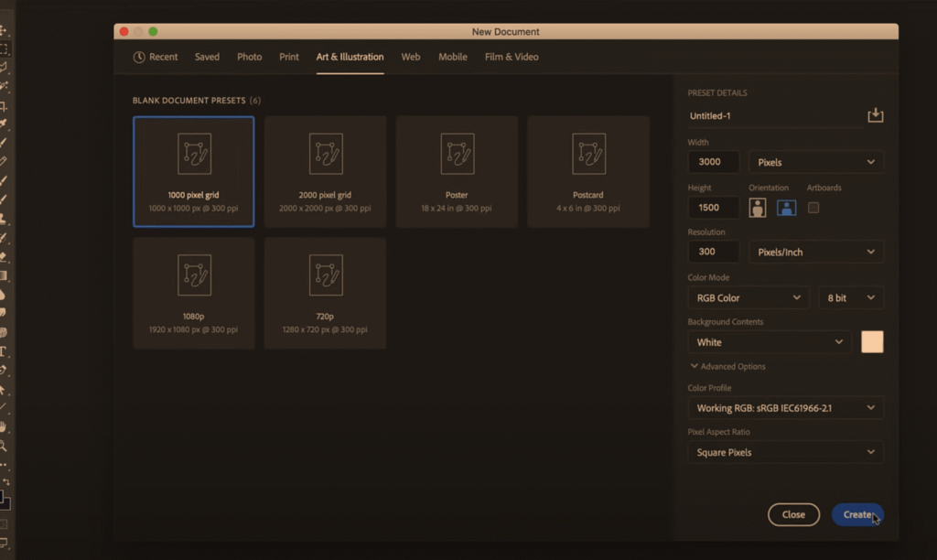Screen dimensions: 937x560
Task: Click the save document preset icon
Action: click(x=875, y=115)
